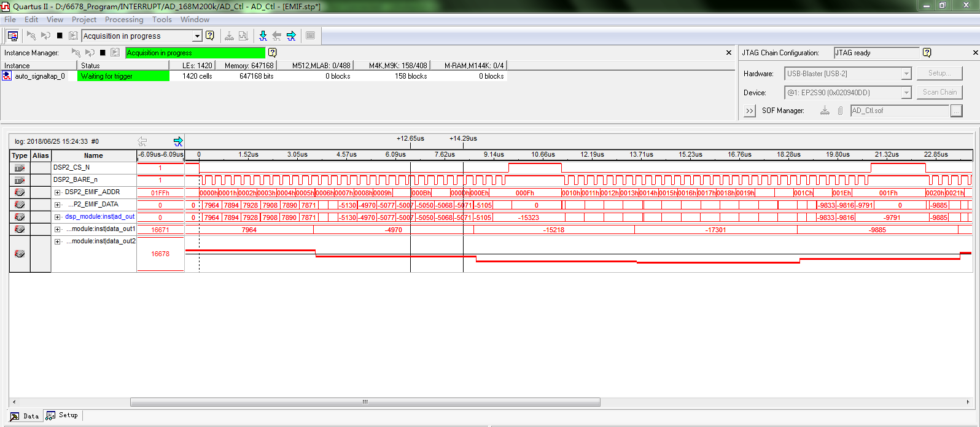
Task: Open the help icon beside JTAG ready
Action: coord(927,53)
